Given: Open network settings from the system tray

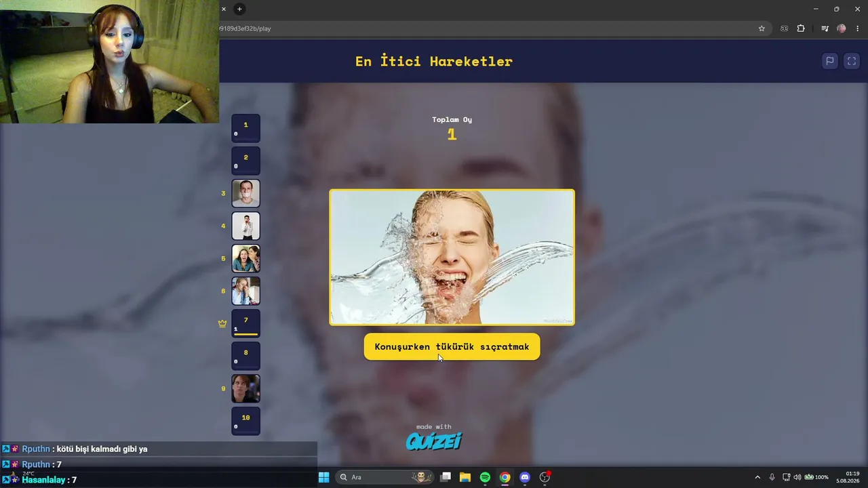Looking at the screenshot, I should 786,477.
